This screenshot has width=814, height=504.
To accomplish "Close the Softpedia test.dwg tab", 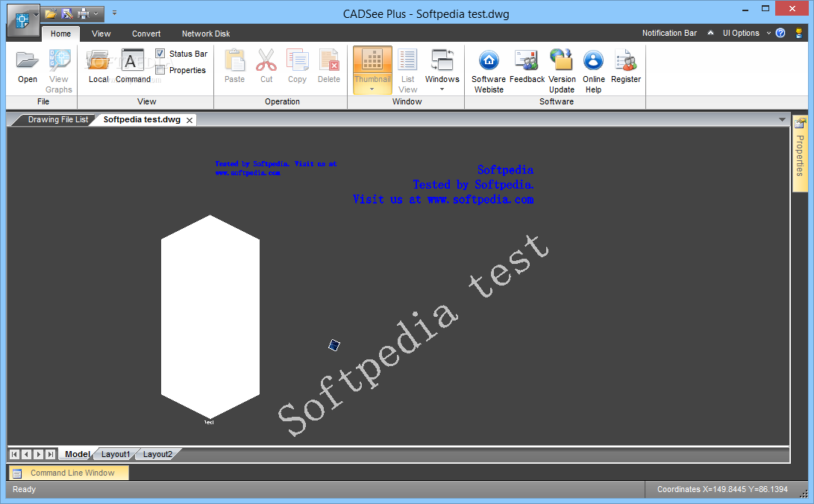I will (190, 120).
